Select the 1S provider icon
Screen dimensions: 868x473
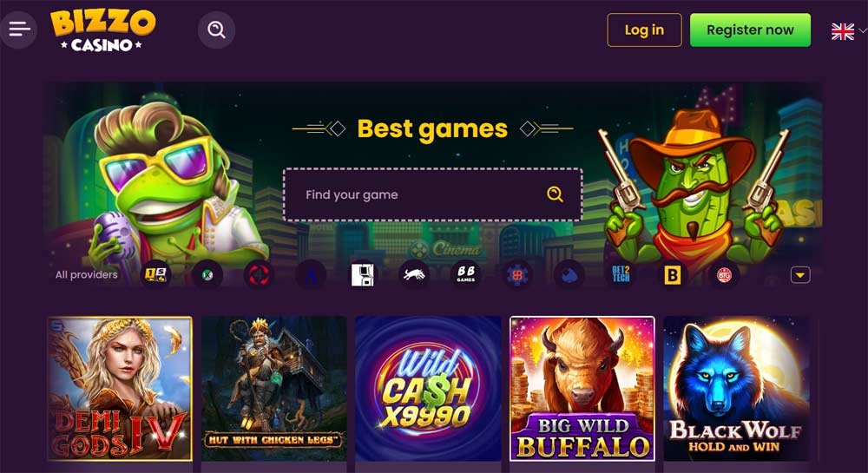point(155,274)
